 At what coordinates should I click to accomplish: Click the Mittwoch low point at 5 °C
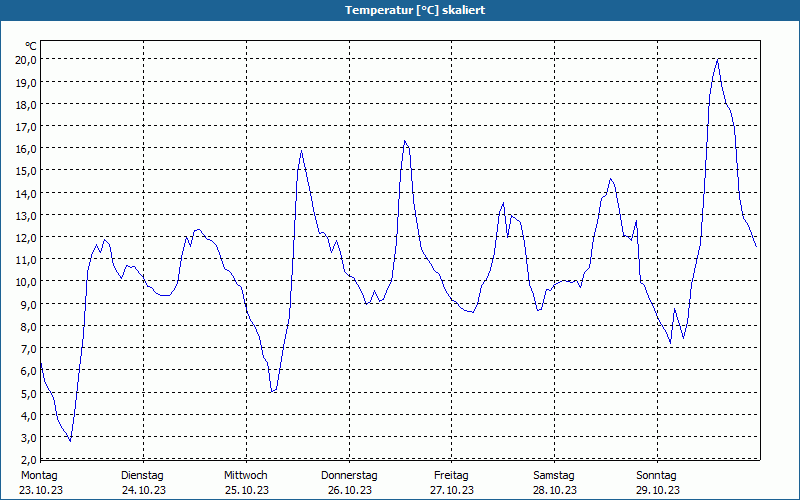pyautogui.click(x=272, y=391)
